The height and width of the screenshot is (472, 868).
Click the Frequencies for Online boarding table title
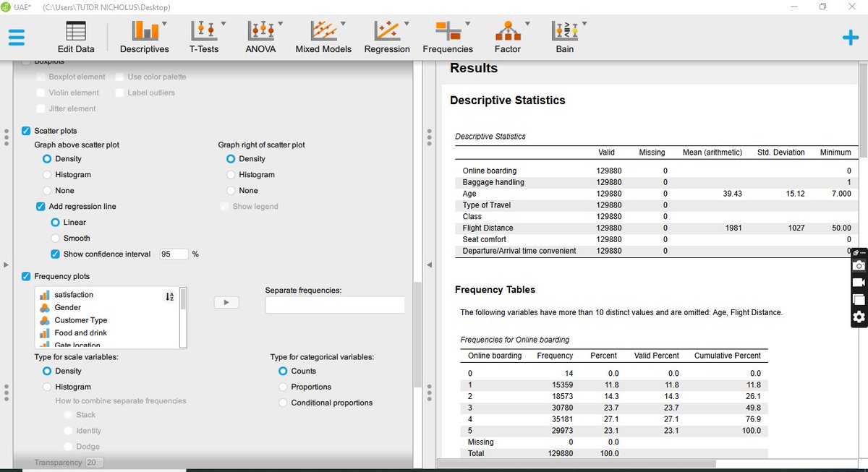point(515,340)
